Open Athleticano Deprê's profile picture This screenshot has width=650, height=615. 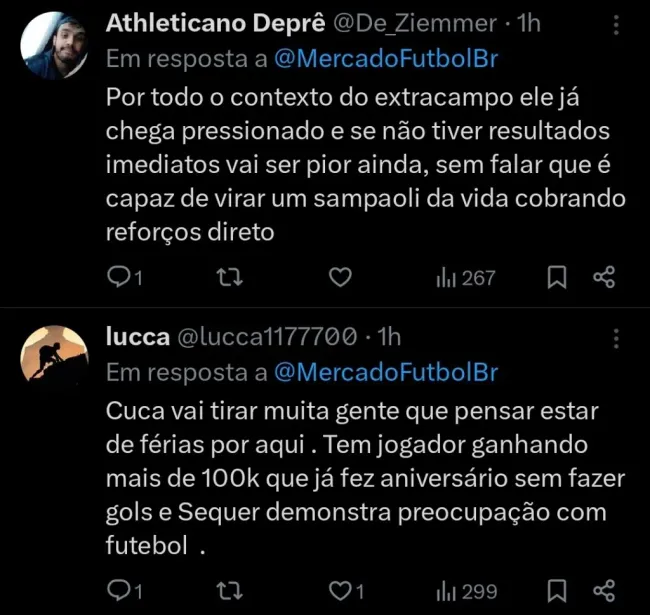coord(54,45)
